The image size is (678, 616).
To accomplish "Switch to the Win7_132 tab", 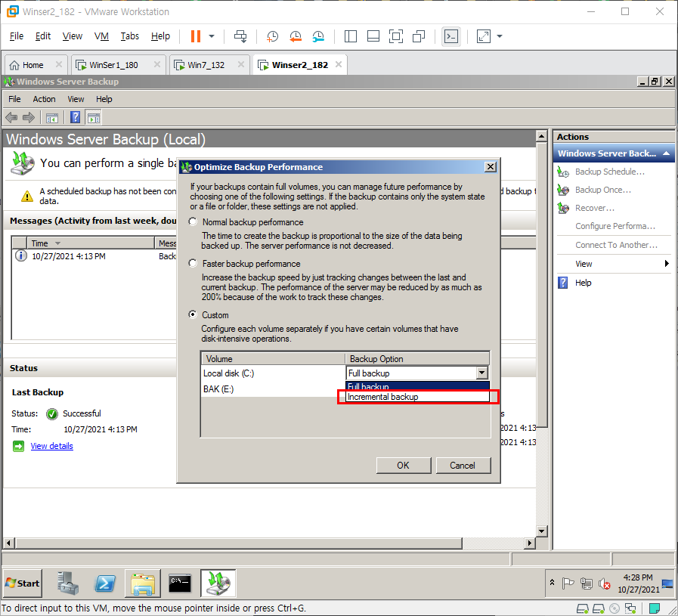I will (206, 65).
